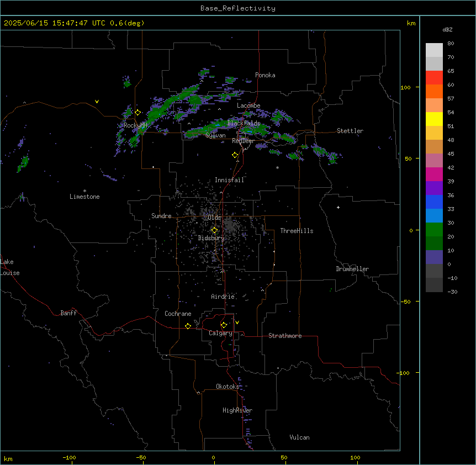The image size is (476, 465).
Task: Click the Strathmore label
Action: pos(285,336)
